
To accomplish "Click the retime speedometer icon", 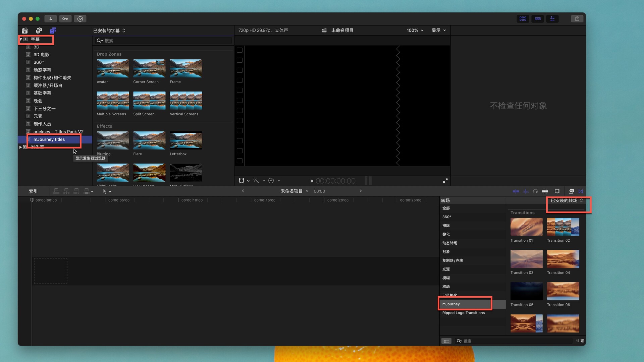I will [x=271, y=181].
